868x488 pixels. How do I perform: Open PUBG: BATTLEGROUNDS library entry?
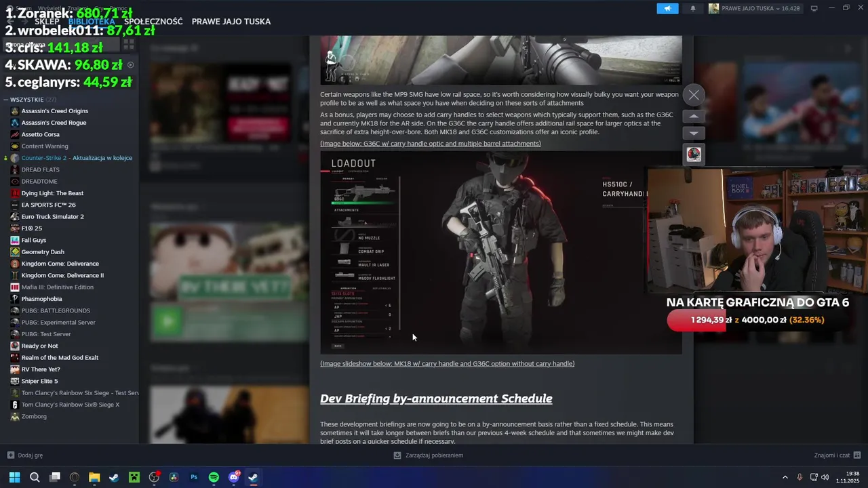pyautogui.click(x=56, y=310)
